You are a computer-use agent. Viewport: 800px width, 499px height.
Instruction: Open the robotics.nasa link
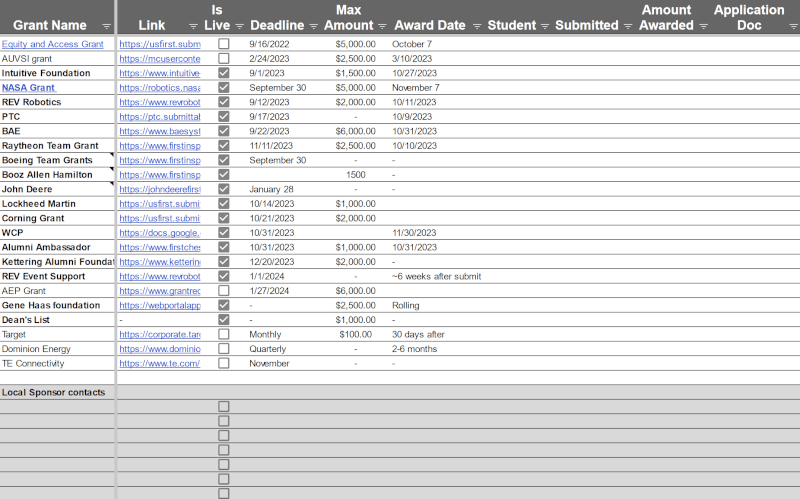160,88
